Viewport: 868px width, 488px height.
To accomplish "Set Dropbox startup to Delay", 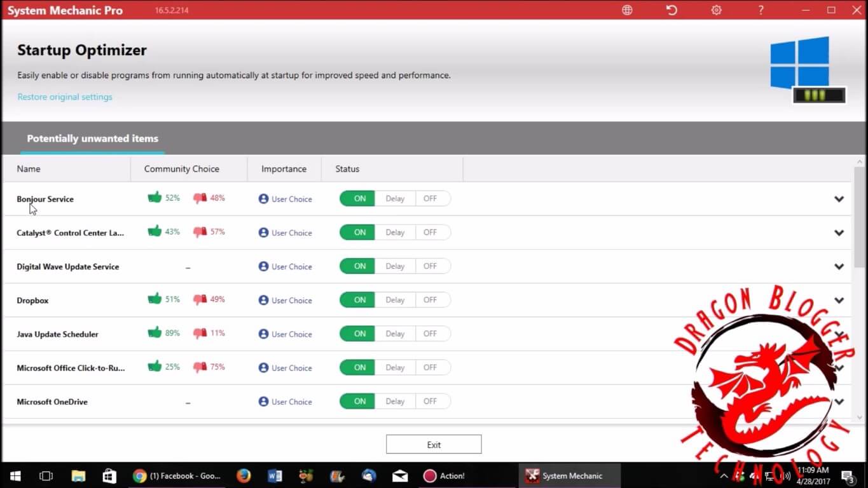I will 395,300.
